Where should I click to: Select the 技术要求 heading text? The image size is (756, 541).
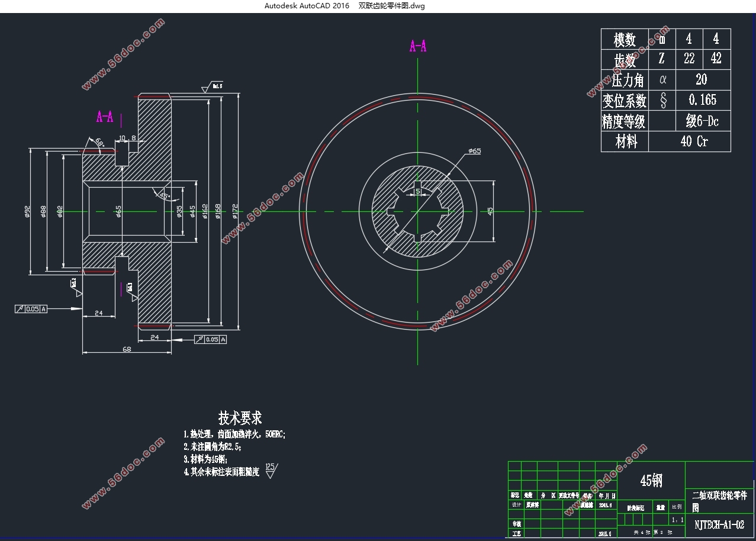coord(240,418)
